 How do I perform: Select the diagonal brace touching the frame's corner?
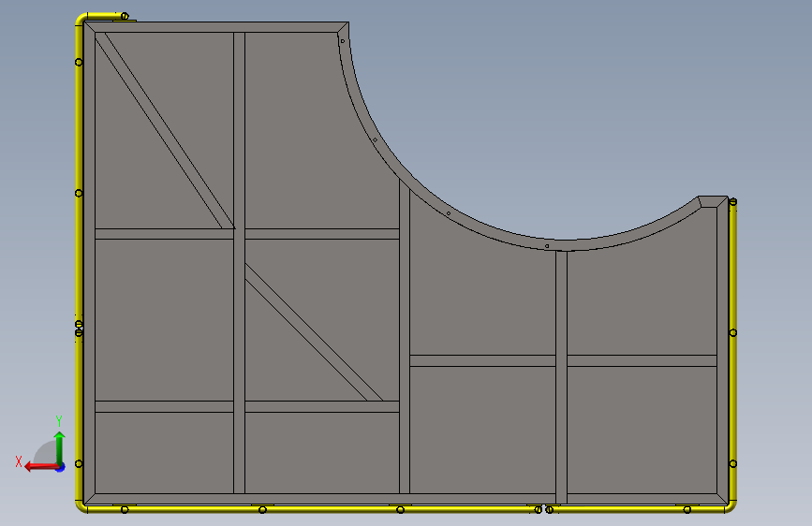165,130
